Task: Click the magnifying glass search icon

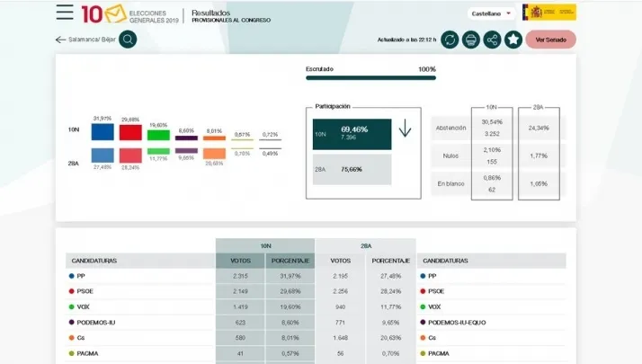Action: (x=129, y=40)
